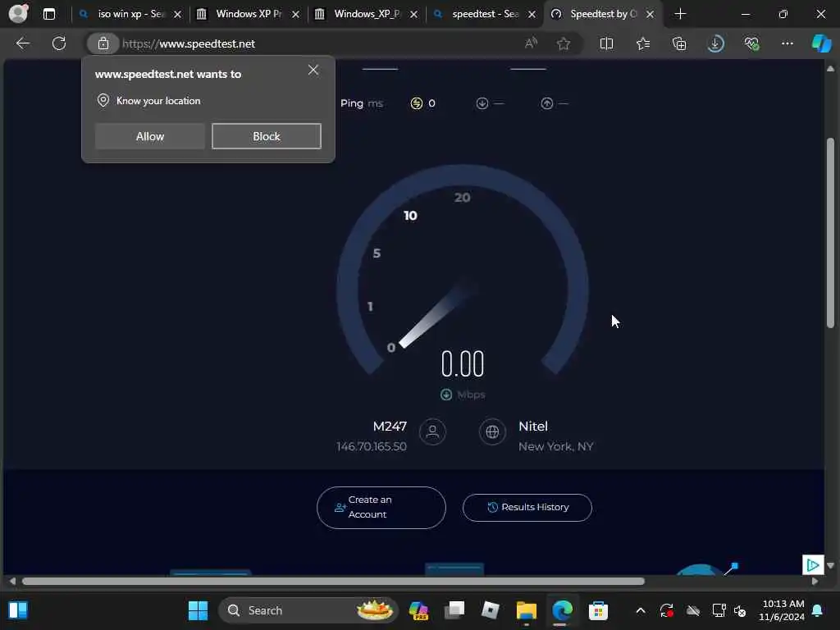Click the AdChoices icon
The width and height of the screenshot is (840, 630).
point(813,564)
